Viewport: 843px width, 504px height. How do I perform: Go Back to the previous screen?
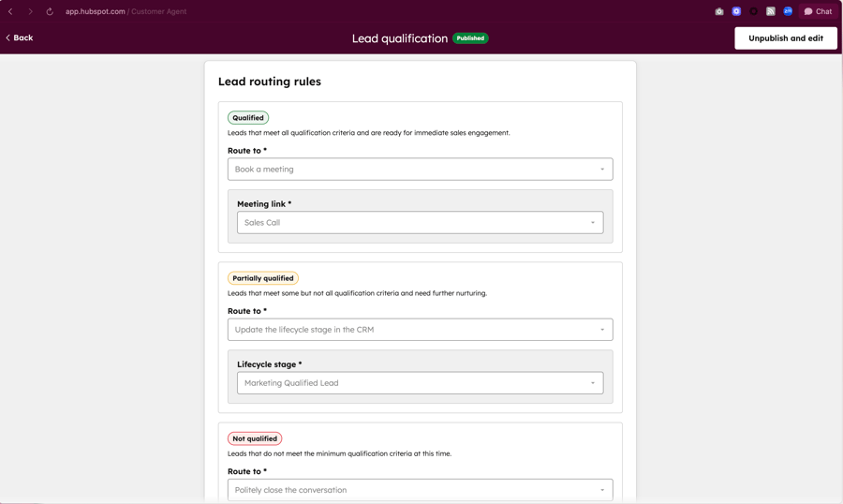pyautogui.click(x=19, y=37)
